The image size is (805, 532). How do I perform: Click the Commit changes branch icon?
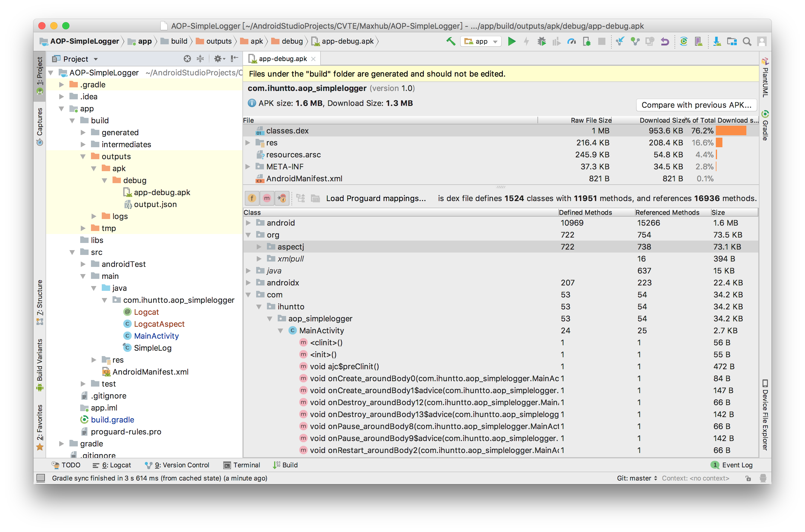pyautogui.click(x=635, y=41)
